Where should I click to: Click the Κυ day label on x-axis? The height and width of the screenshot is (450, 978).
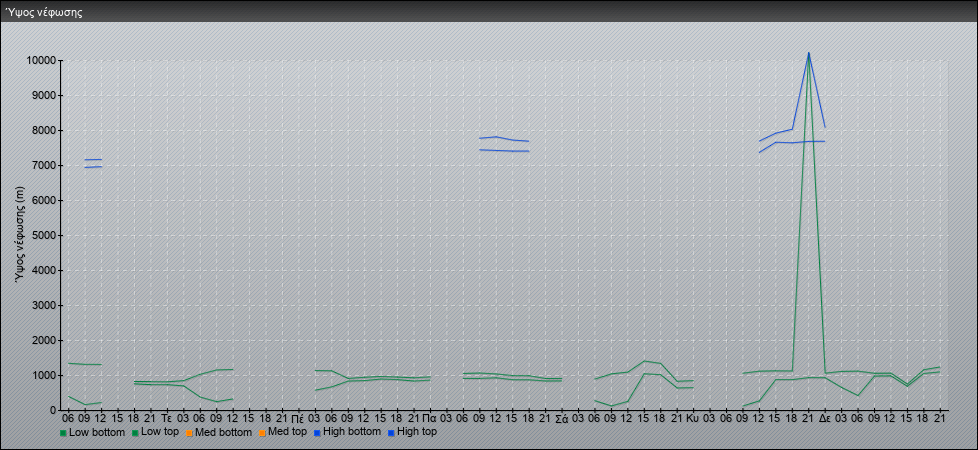[693, 417]
